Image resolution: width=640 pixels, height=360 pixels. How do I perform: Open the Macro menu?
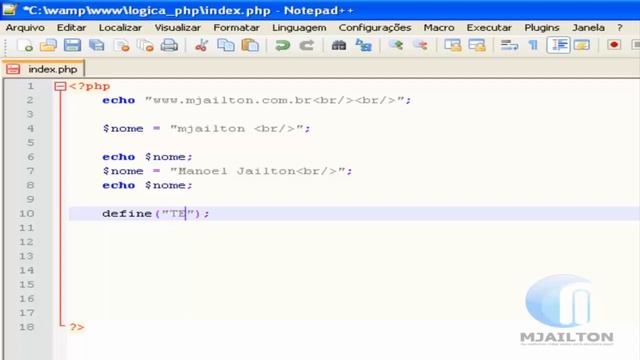439,28
